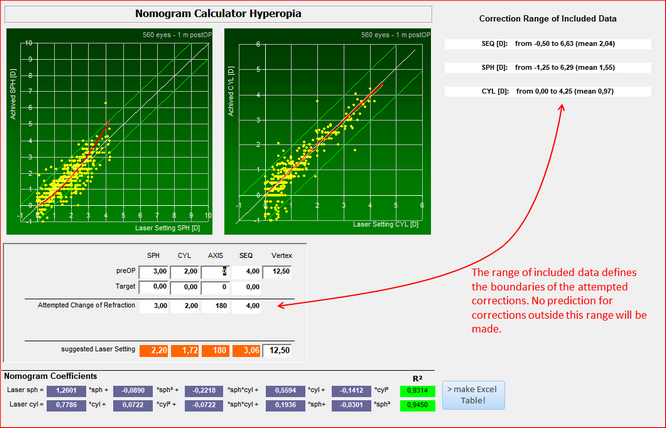
Task: Click the Achieved SPH scatter plot chart
Action: click(110, 130)
